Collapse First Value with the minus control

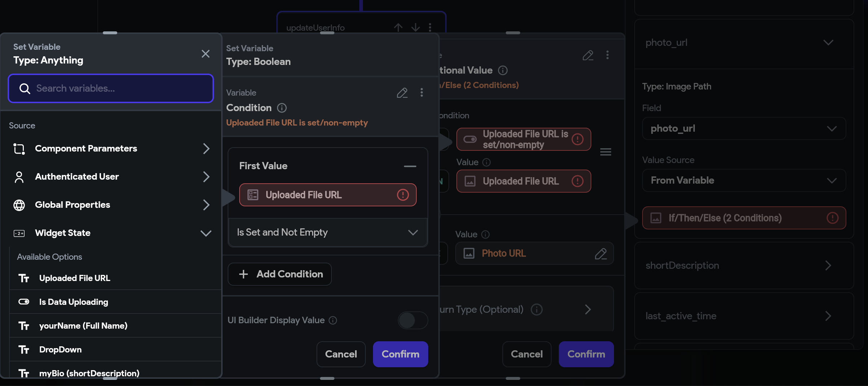tap(410, 166)
